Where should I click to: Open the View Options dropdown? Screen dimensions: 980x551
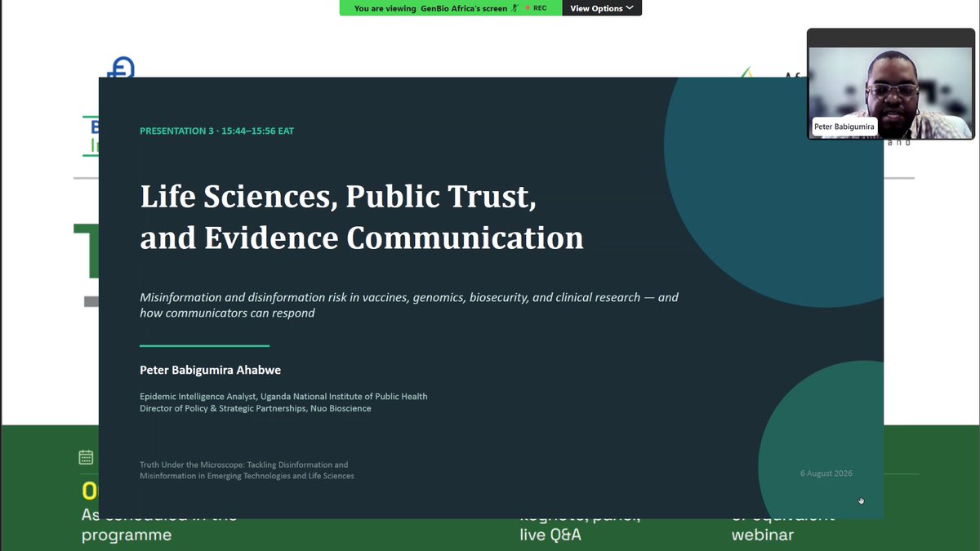point(602,8)
